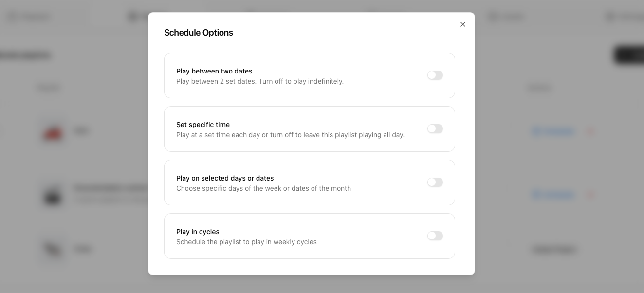Toggle Play on selected days or dates

click(x=435, y=183)
